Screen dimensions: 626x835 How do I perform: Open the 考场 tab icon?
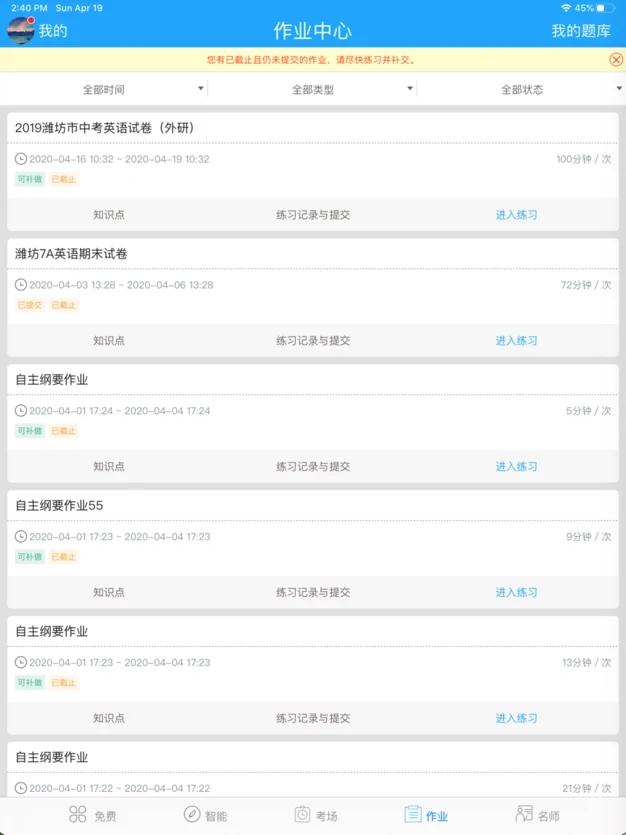[x=302, y=815]
